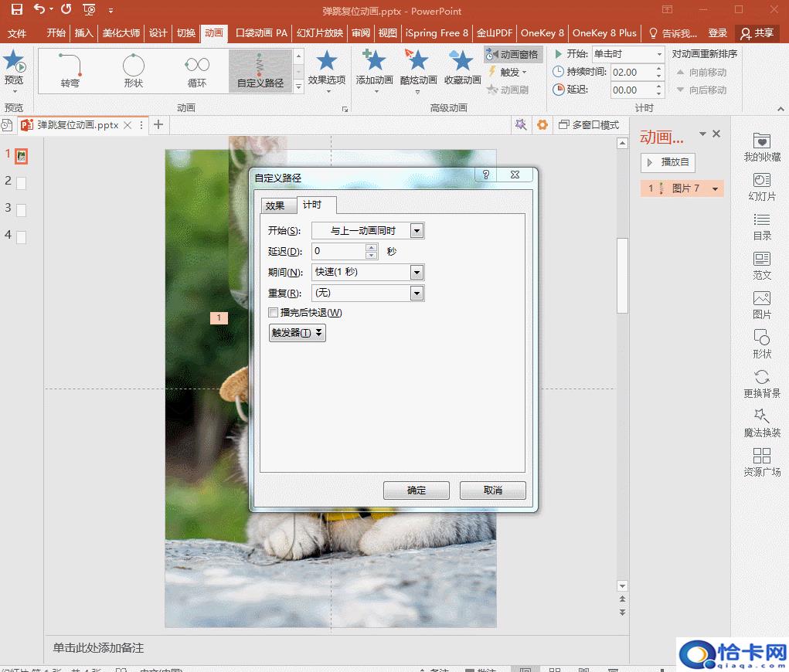Toggle the 动画窗格 pane button
Viewport: 789px width, 672px height.
[x=513, y=55]
